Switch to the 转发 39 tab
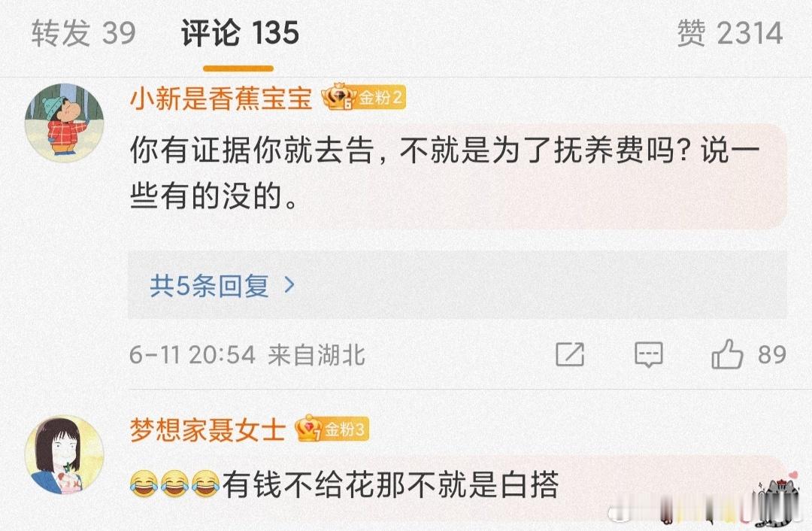812x531 pixels. 83,33
